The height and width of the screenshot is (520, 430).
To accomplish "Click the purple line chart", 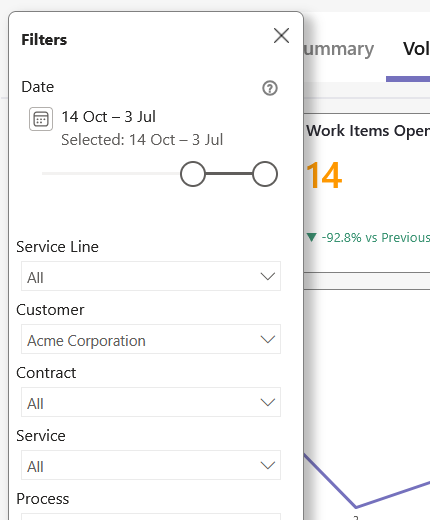I will (x=367, y=483).
